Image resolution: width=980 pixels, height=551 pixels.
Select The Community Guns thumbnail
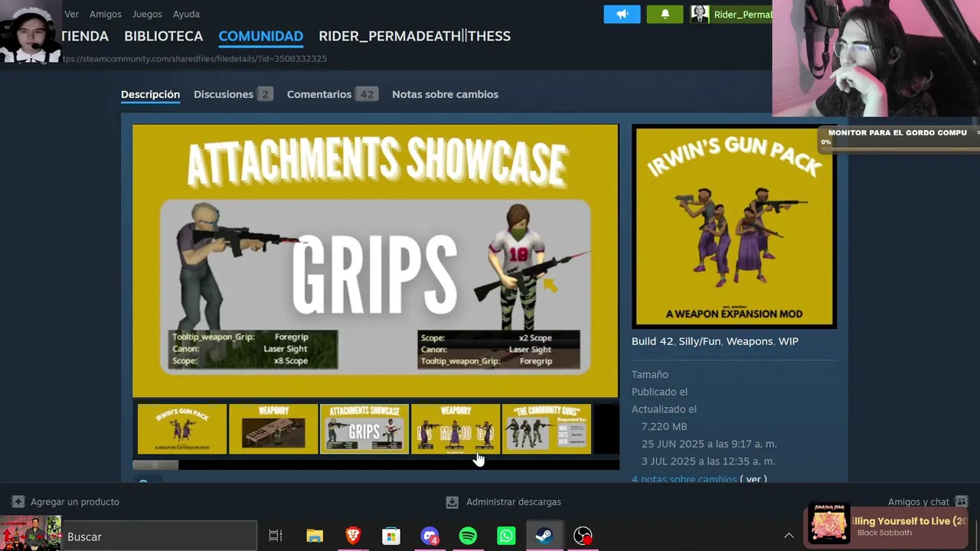pos(547,429)
